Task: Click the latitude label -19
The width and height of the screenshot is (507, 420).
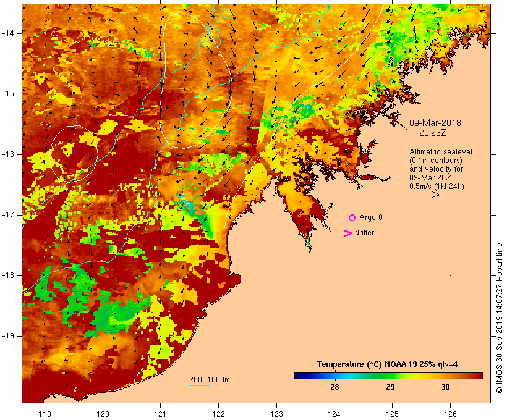Action: pos(8,336)
